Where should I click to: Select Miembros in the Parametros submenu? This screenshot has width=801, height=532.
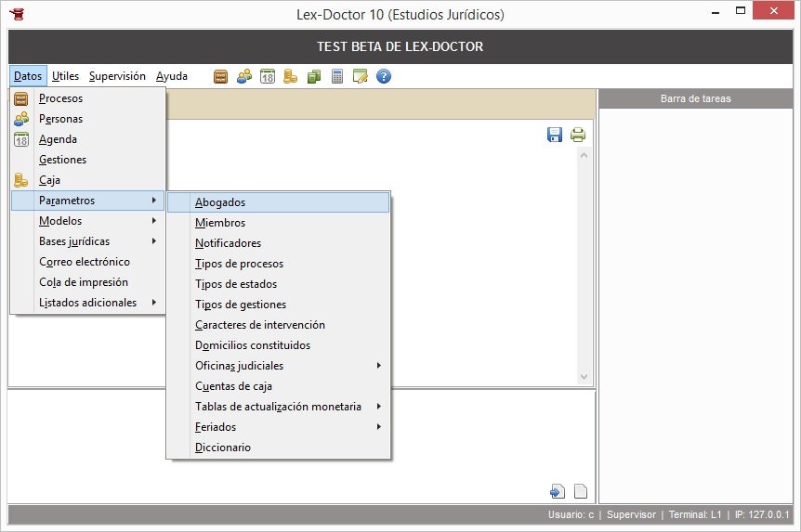pos(279,223)
